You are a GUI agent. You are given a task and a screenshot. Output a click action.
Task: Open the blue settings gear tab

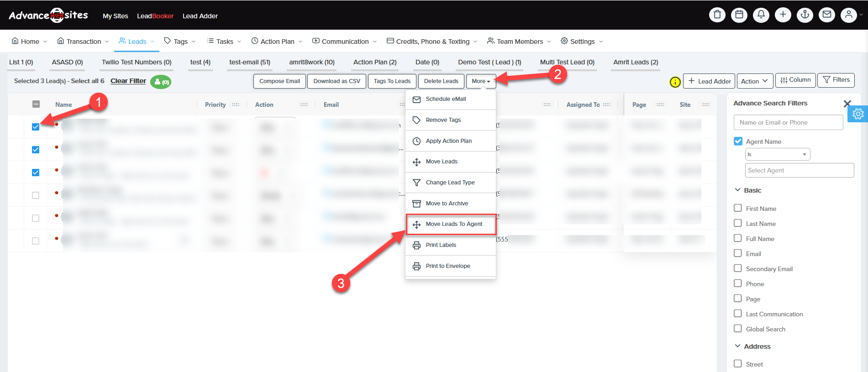tap(857, 114)
